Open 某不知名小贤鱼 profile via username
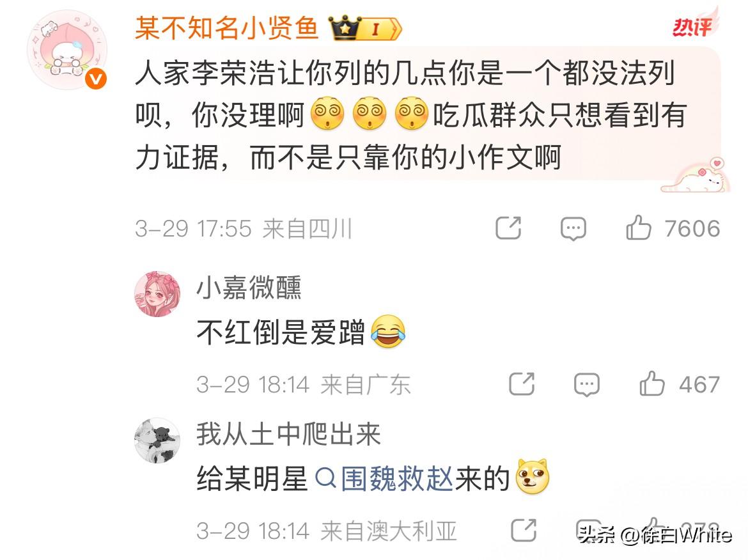This screenshot has height=560, width=748. (226, 27)
